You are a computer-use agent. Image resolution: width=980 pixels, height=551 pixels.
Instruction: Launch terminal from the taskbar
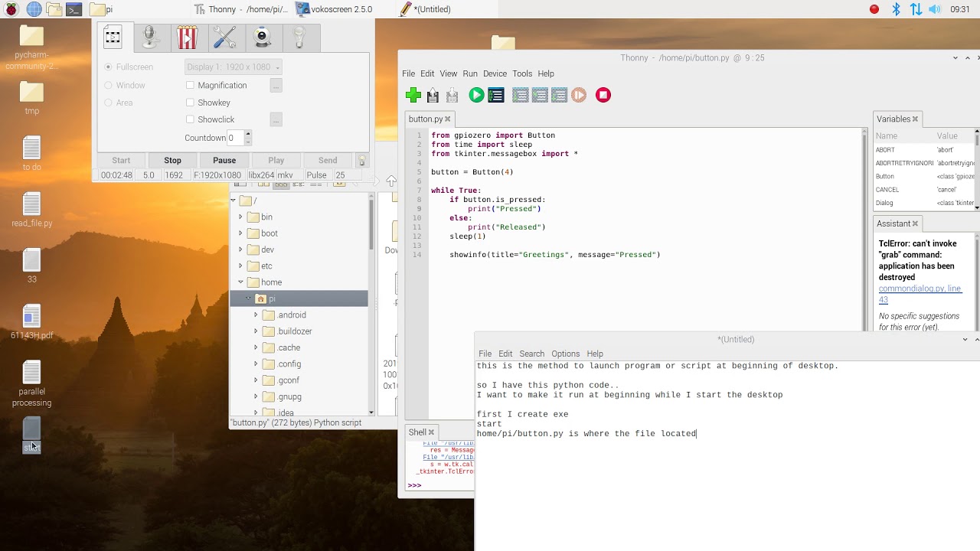[x=73, y=9]
